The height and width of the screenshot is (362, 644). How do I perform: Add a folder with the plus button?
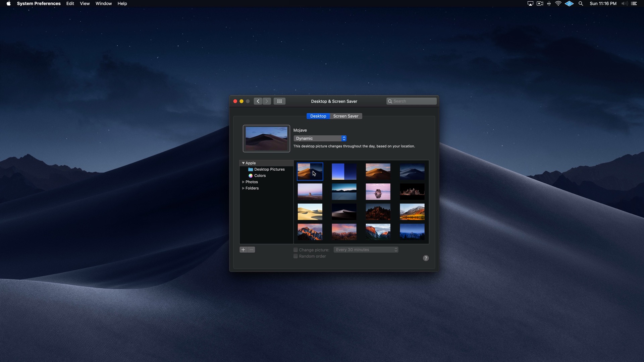tap(243, 249)
